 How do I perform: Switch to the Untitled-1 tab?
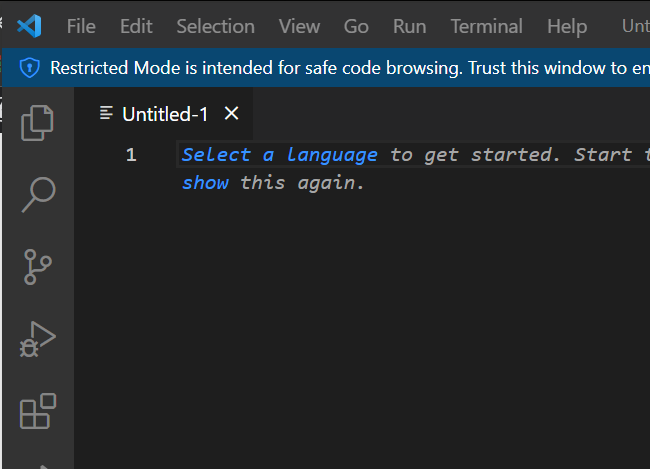pyautogui.click(x=165, y=114)
